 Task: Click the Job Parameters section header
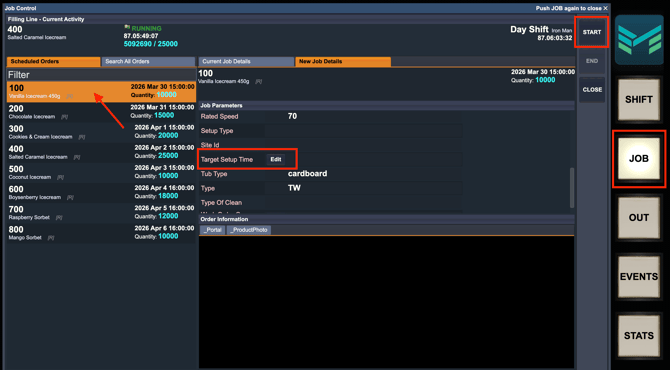[386, 106]
